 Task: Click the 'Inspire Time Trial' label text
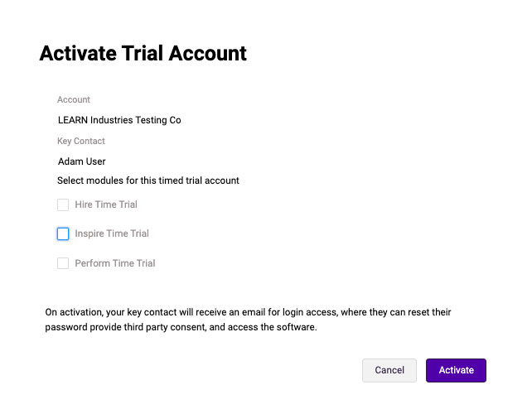click(112, 233)
